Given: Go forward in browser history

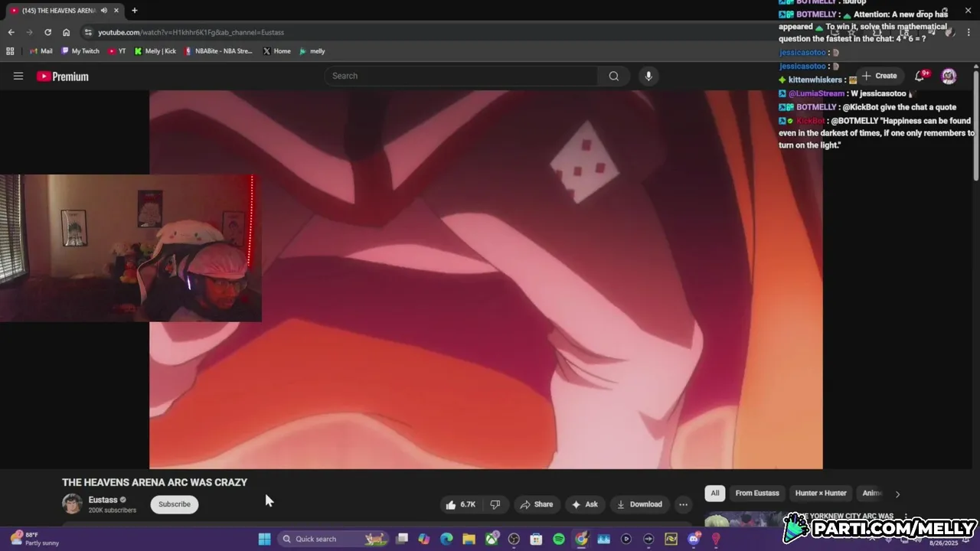Looking at the screenshot, I should pos(29,32).
